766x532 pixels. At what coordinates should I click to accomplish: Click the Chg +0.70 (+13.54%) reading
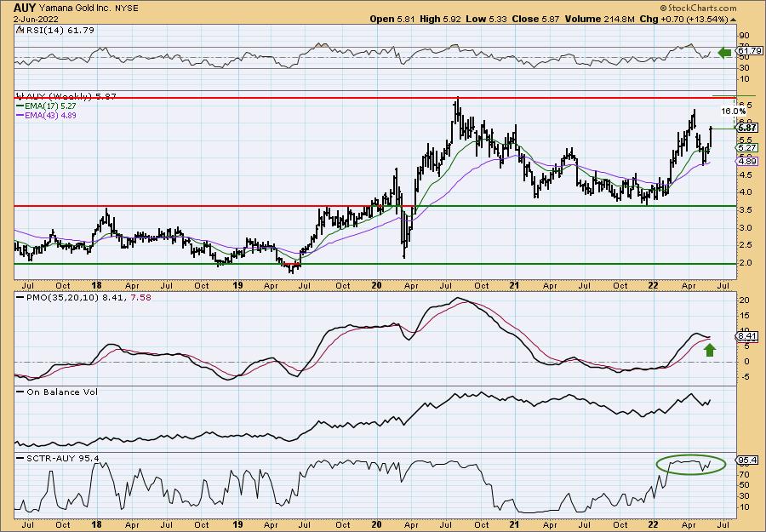(684, 19)
